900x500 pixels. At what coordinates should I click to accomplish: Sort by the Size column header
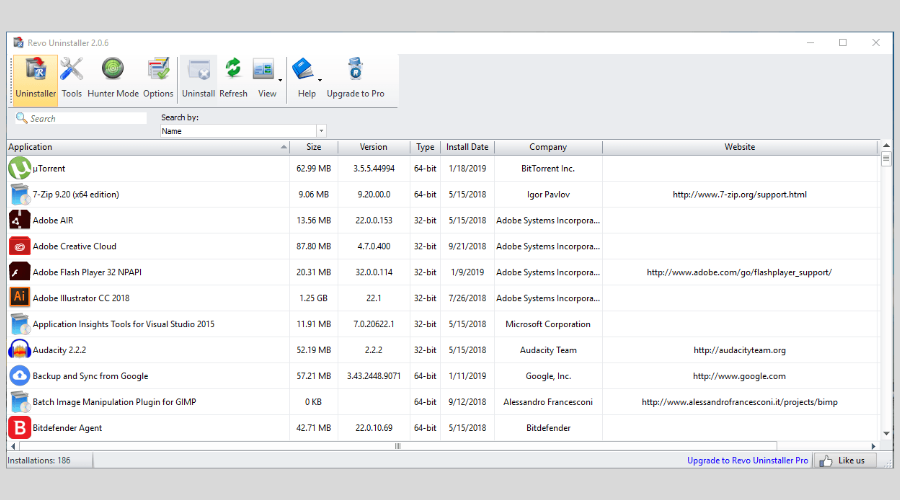pos(313,147)
